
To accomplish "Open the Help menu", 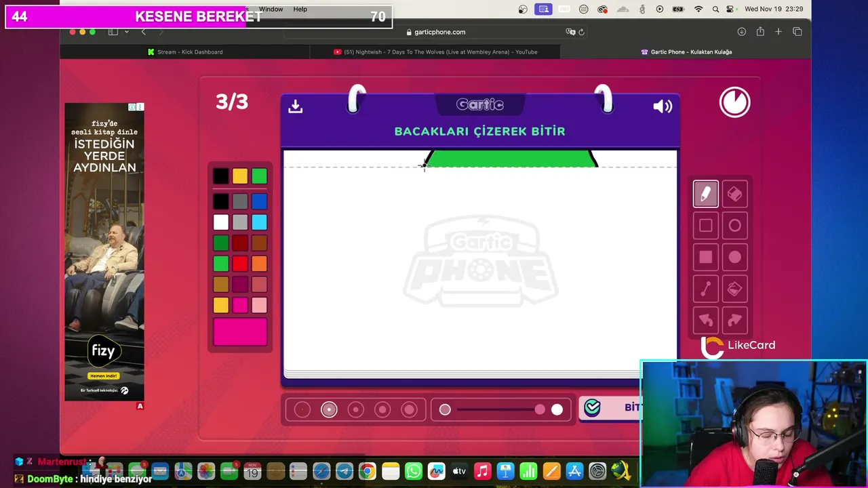I will point(300,9).
